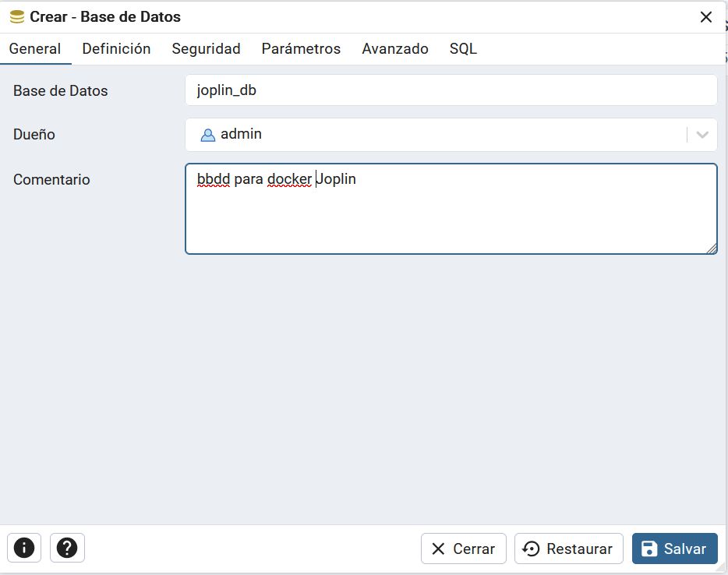Viewport: 728px width, 575px height.
Task: Close the dialog with the X icon
Action: coord(706,17)
